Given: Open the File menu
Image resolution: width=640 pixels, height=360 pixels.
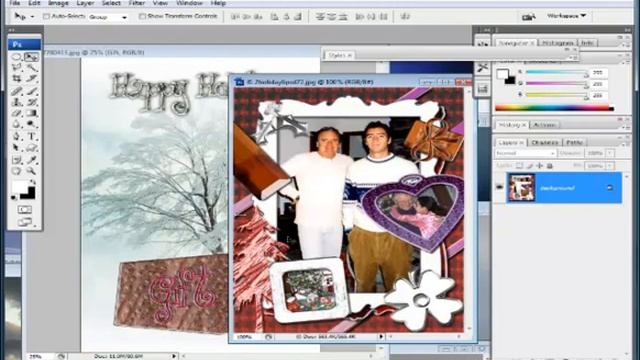Looking at the screenshot, I should 14,3.
